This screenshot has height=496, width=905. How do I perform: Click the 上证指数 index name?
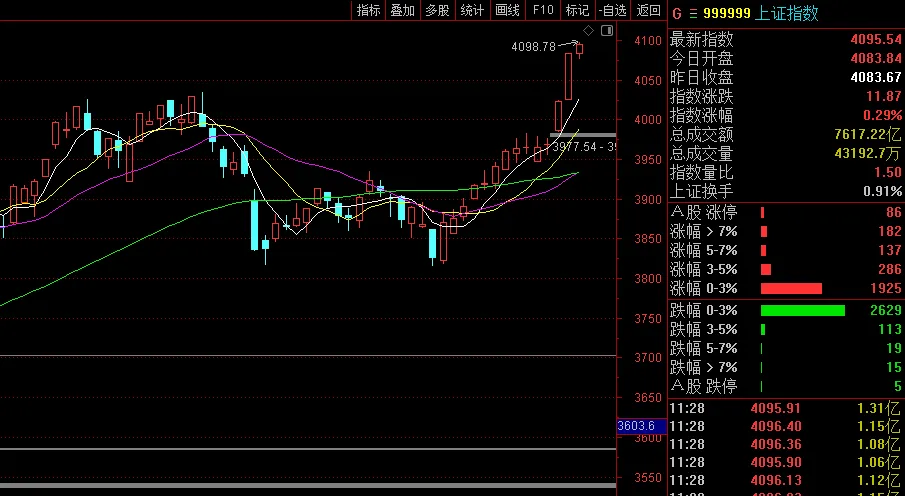tap(789, 13)
